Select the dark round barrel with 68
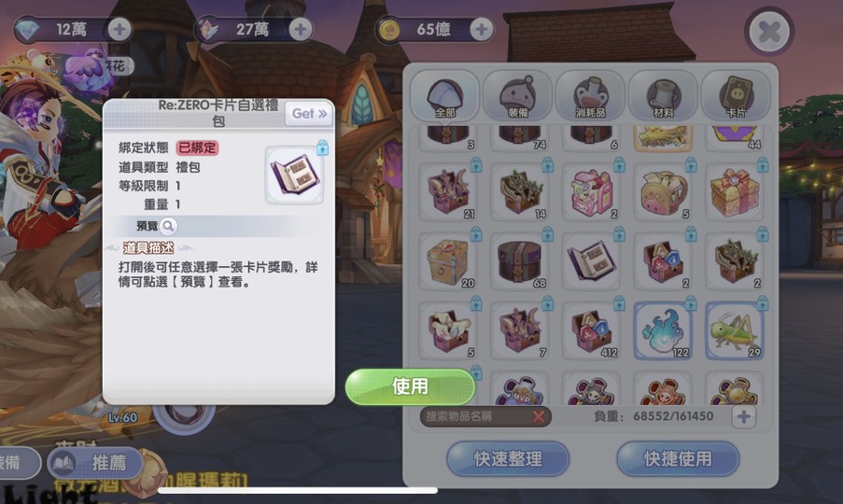This screenshot has height=504, width=843. [519, 261]
